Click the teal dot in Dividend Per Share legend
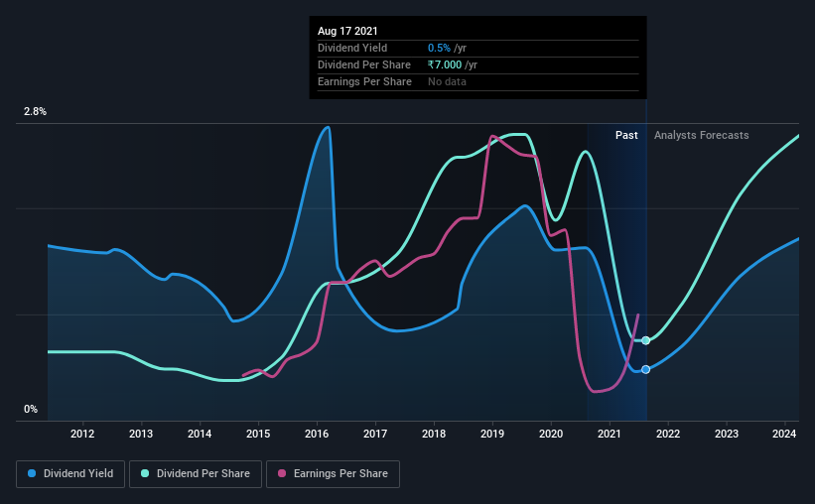The image size is (815, 504). pos(145,473)
